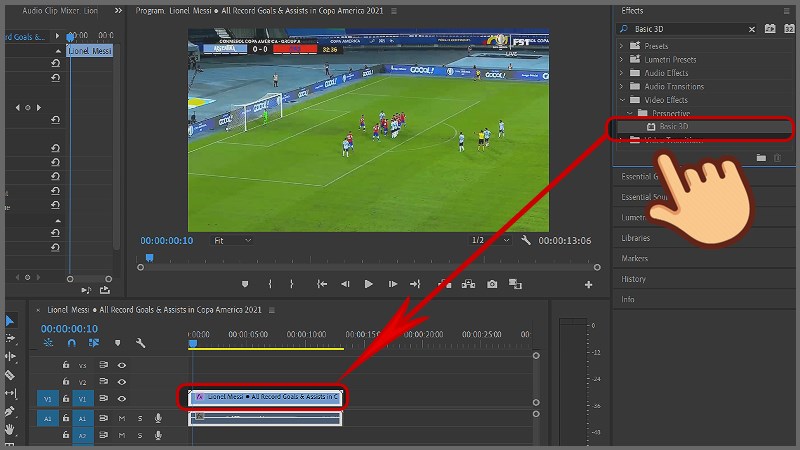Expand the Audio Transitions folder
The width and height of the screenshot is (800, 450).
point(621,87)
